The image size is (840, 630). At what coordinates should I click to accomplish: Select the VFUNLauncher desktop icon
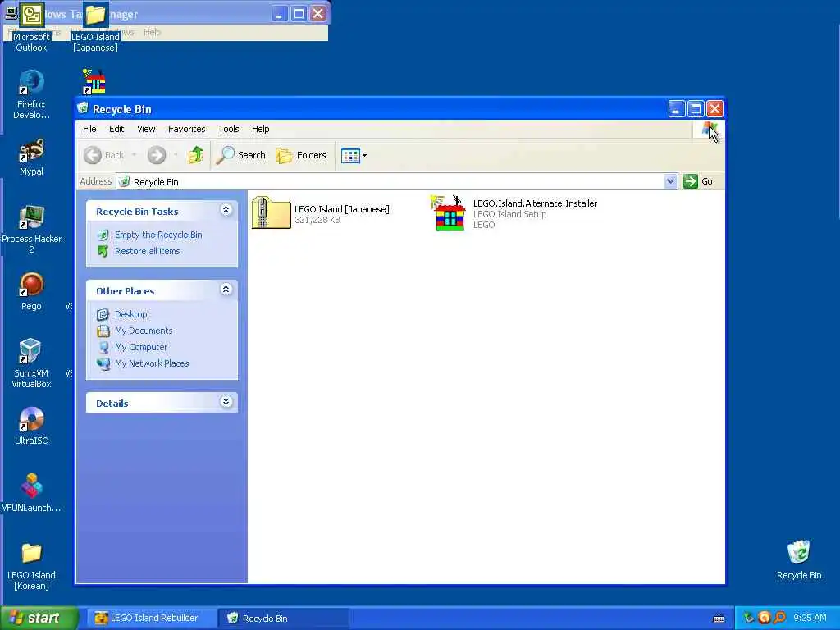31,493
